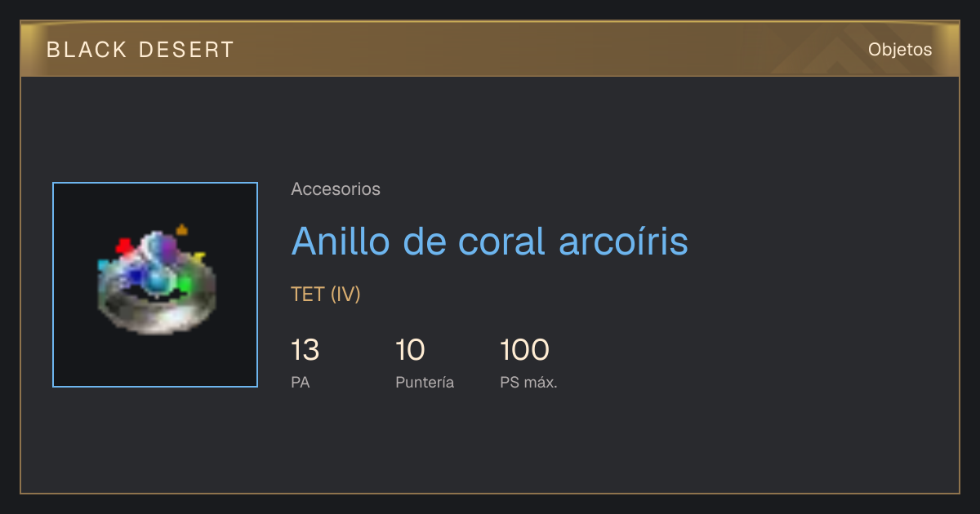Click the yellow gem on the ring icon
Screen dimensions: 980x514
tap(198, 258)
